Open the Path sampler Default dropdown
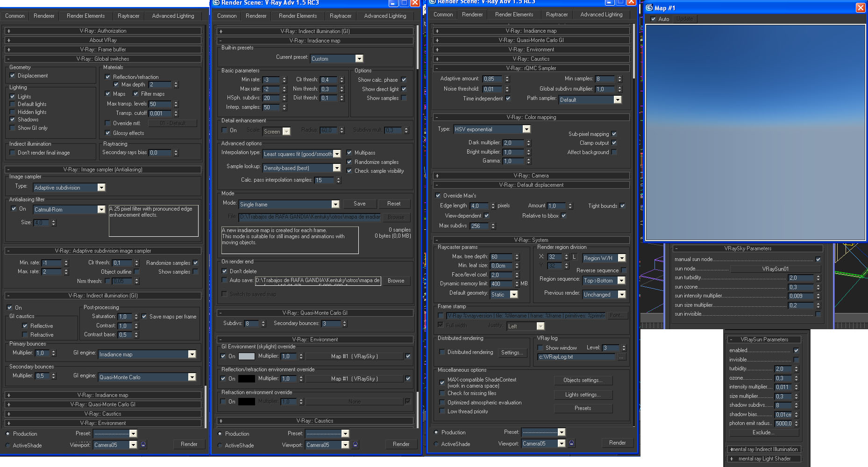Image resolution: width=868 pixels, height=467 pixels. pyautogui.click(x=590, y=100)
